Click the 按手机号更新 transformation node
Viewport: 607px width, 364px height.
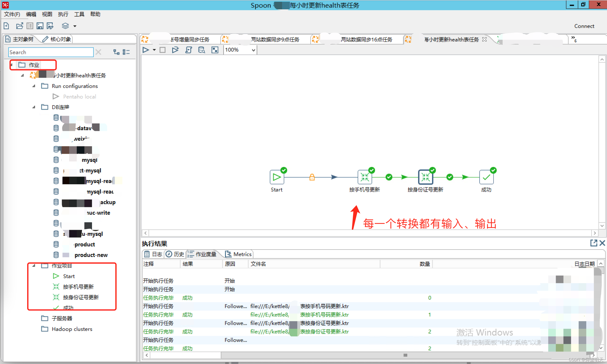pyautogui.click(x=365, y=177)
